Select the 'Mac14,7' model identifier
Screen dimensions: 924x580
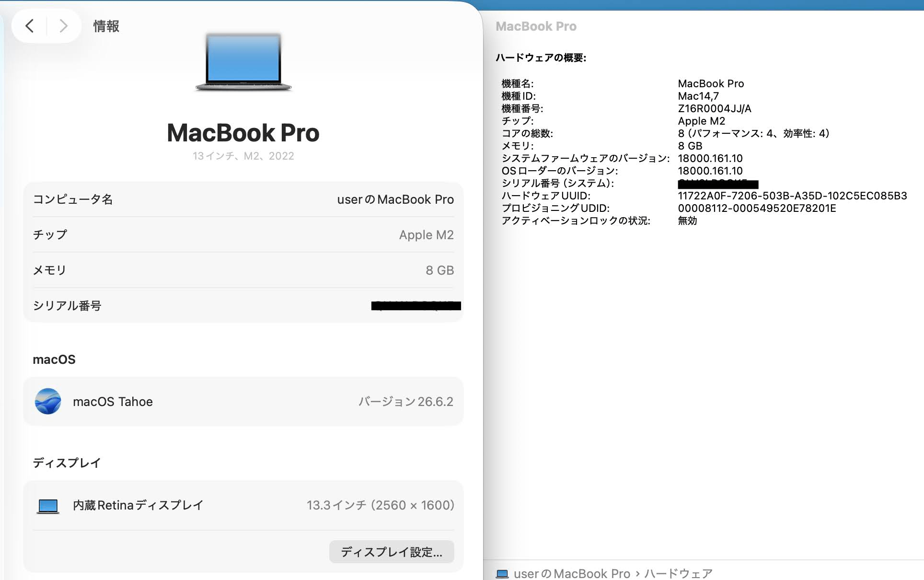pos(698,96)
